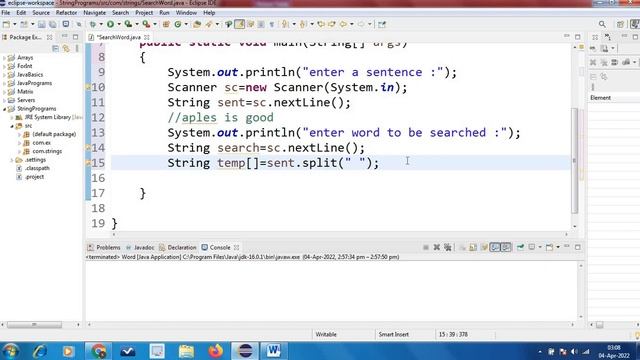Toggle Link with Editor in Package Explorer
The image size is (640, 360).
66,49
